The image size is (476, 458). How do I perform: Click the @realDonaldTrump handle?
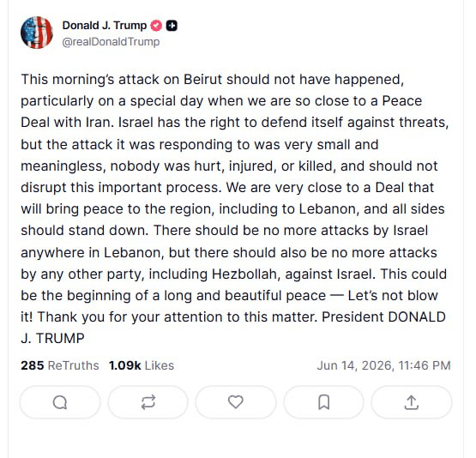111,41
